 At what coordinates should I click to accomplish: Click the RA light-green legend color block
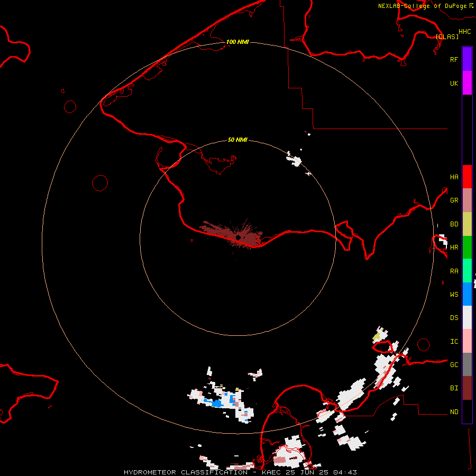[x=467, y=271]
